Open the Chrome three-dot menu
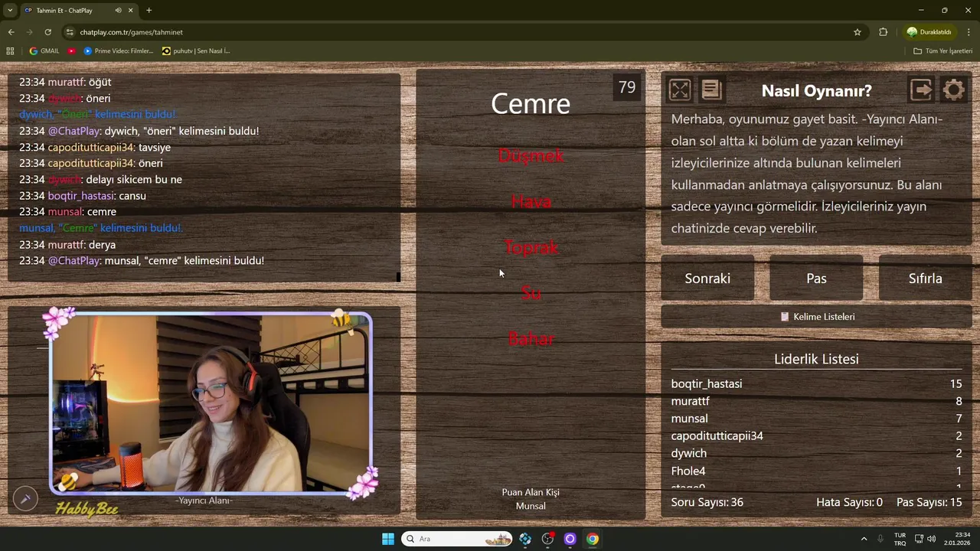The width and height of the screenshot is (980, 551). pos(969,32)
